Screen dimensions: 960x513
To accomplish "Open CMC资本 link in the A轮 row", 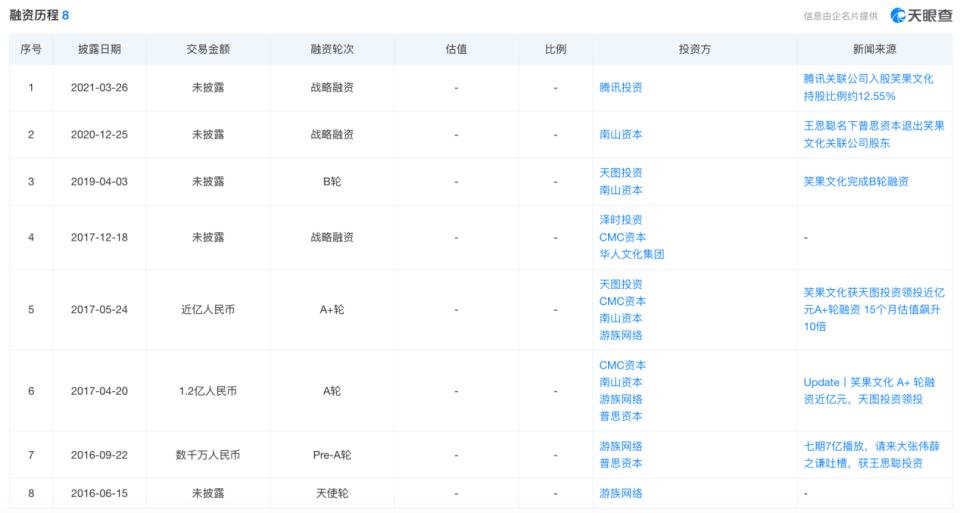I will (x=622, y=365).
